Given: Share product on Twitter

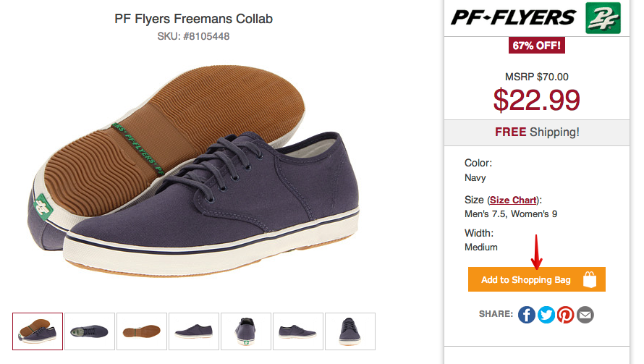Looking at the screenshot, I should click(x=546, y=315).
